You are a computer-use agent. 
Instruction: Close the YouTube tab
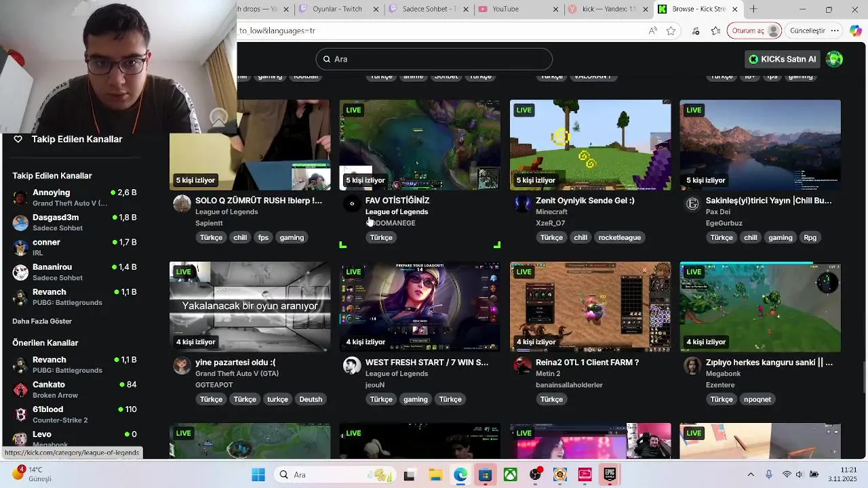tap(557, 9)
